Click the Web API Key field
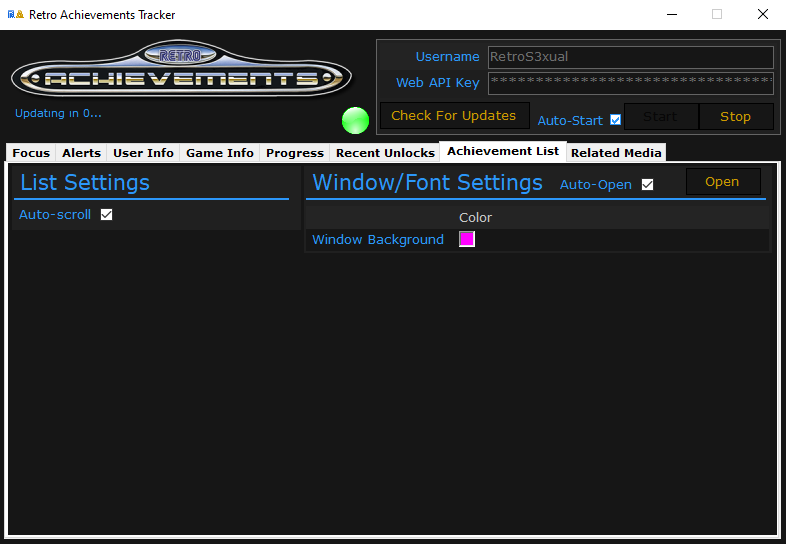The width and height of the screenshot is (786, 544). point(631,83)
